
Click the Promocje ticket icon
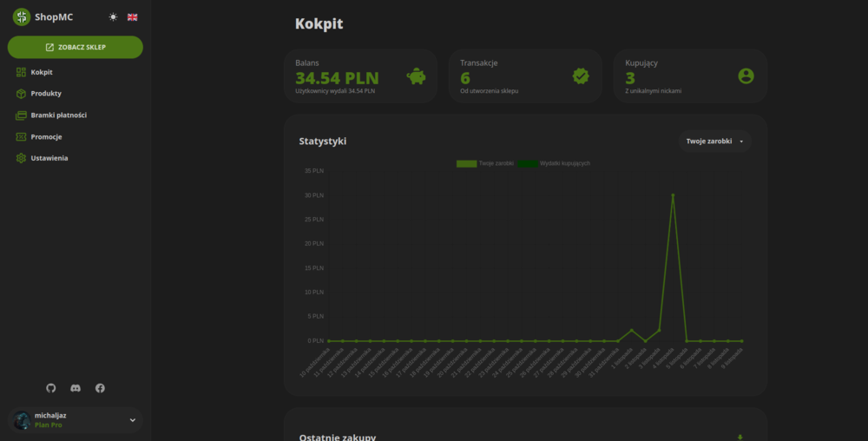pos(21,136)
